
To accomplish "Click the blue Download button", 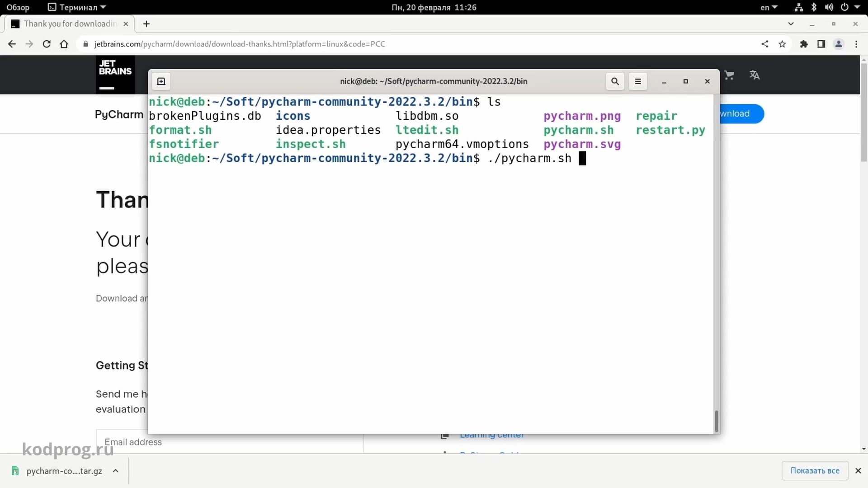I will (741, 114).
